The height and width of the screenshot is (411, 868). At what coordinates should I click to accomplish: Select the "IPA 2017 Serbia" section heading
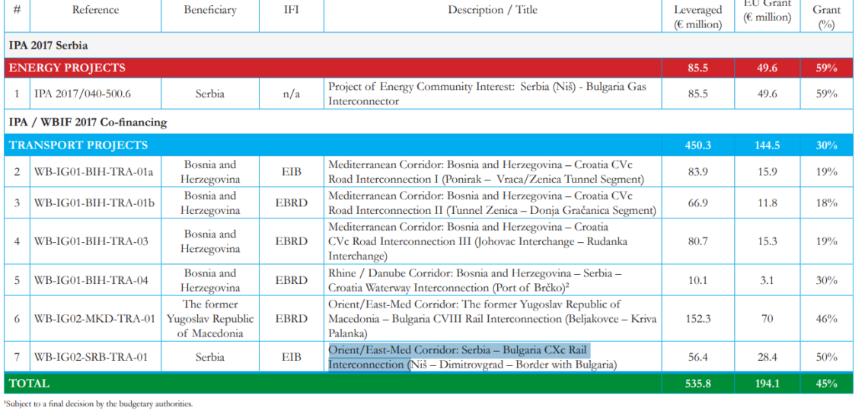[48, 46]
